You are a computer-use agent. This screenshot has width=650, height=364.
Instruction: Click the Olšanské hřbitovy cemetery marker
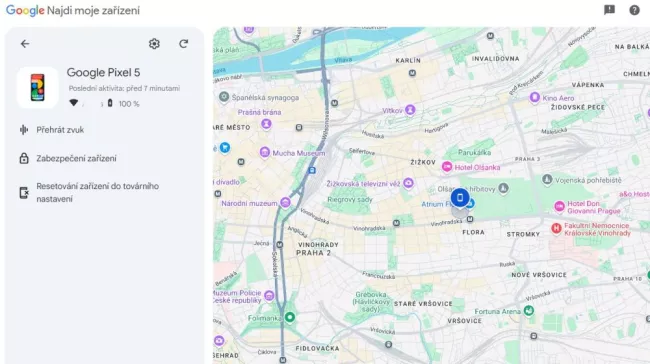pos(503,188)
